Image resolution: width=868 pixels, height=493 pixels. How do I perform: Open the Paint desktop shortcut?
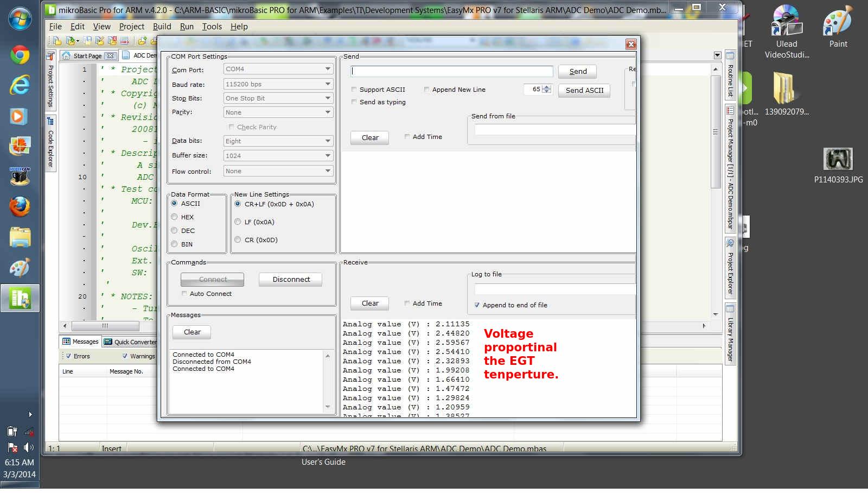pyautogui.click(x=838, y=27)
